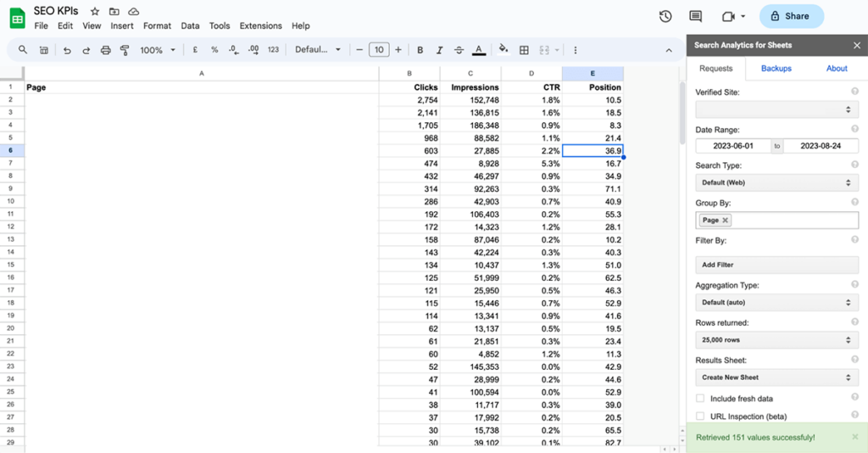This screenshot has width=868, height=453.
Task: Open the text color picker
Action: 479,50
